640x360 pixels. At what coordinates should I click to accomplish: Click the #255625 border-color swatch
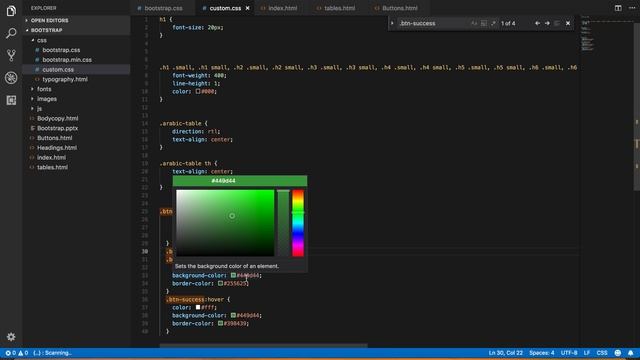pos(220,283)
